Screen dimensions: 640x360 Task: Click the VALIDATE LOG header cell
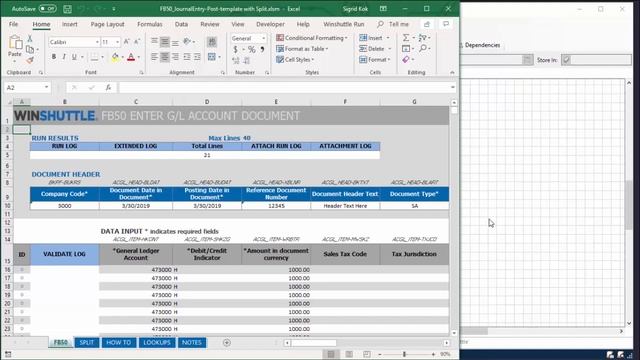(64, 254)
